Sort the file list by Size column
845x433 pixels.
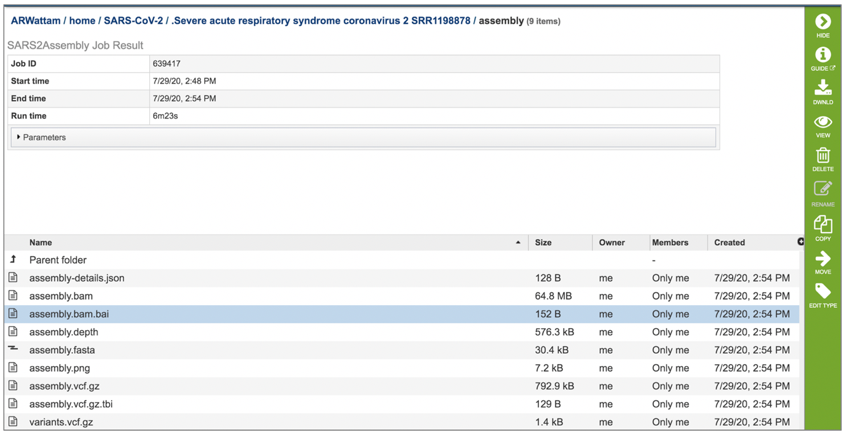coord(543,243)
